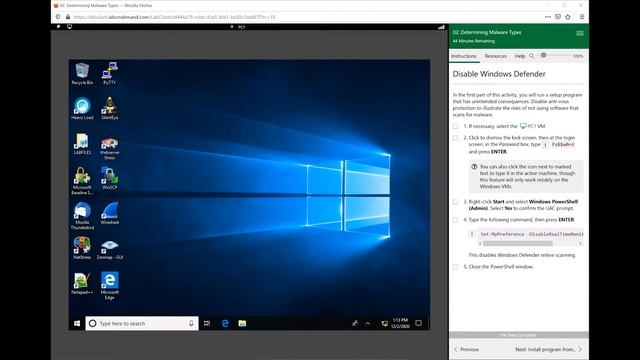This screenshot has height=360, width=640.
Task: Click type-text icon beside Set-MpPreference command
Action: point(472,234)
